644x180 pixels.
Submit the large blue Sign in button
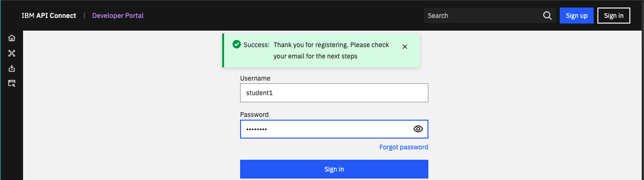tap(334, 169)
